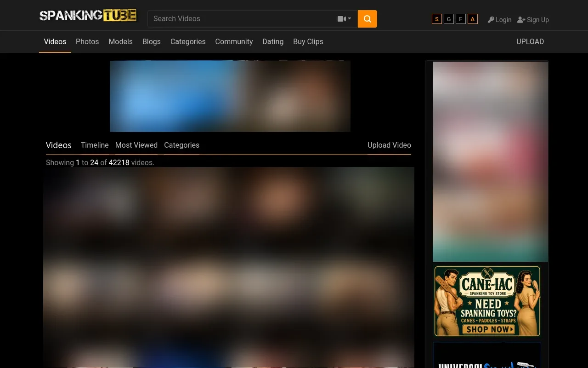Viewport: 588px width, 368px height.
Task: Open the Community navigation item
Action: click(x=234, y=41)
